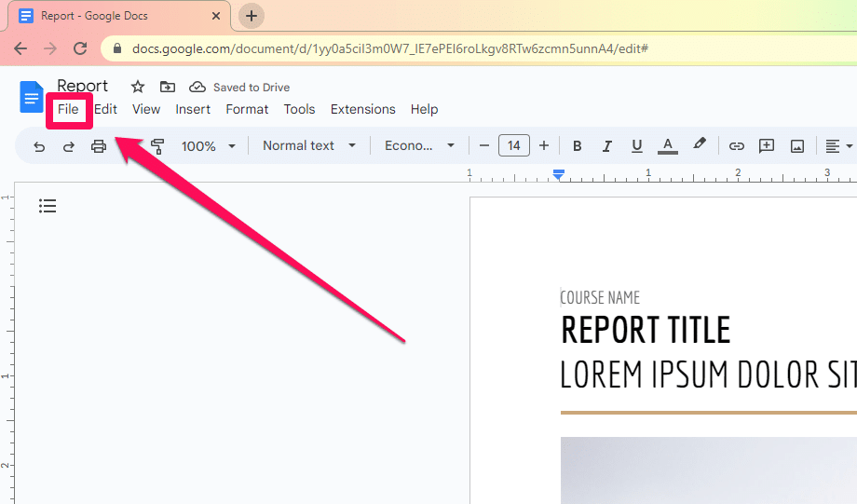Open the Insert menu

(x=193, y=109)
